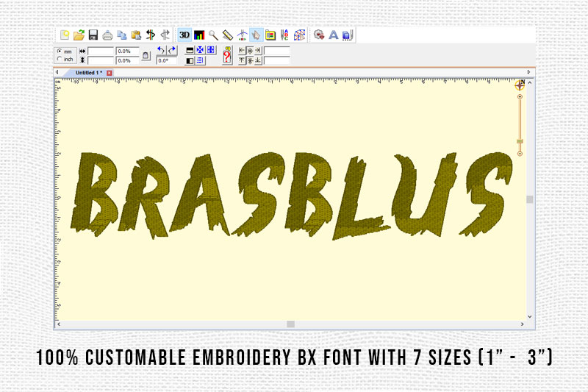Click the lower field beside alignment icons

(x=277, y=60)
